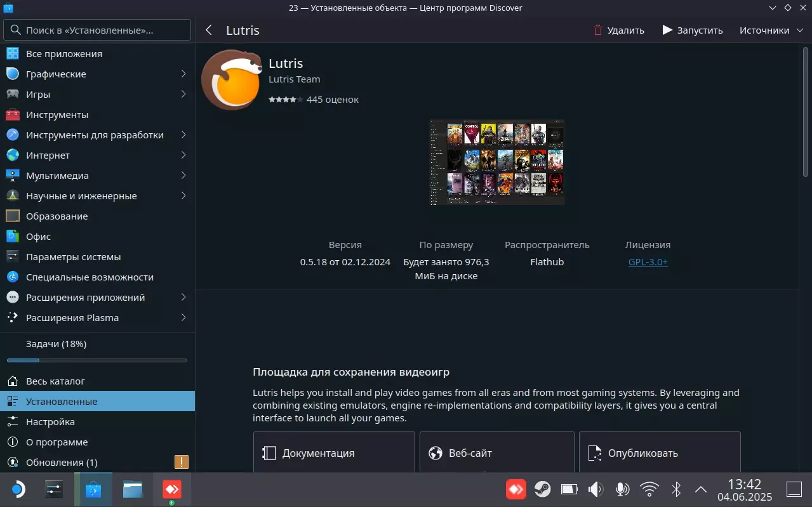Open Весь каталог section
Image resolution: width=812 pixels, height=507 pixels.
(x=97, y=381)
